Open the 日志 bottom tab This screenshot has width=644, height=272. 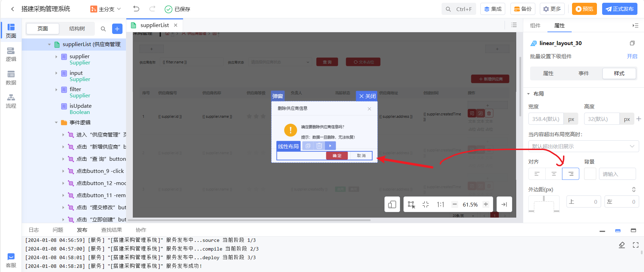[x=34, y=230]
